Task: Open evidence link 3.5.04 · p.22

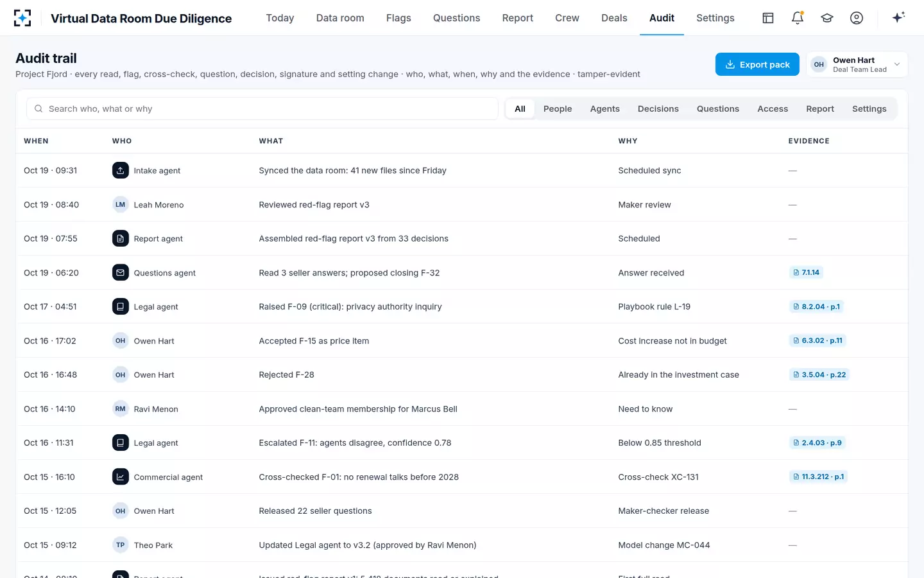Action: 819,374
